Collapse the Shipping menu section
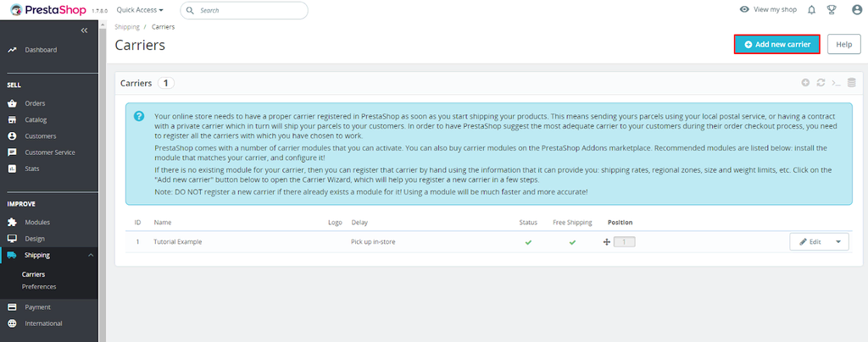Screen dimensions: 868x342 pyautogui.click(x=91, y=255)
